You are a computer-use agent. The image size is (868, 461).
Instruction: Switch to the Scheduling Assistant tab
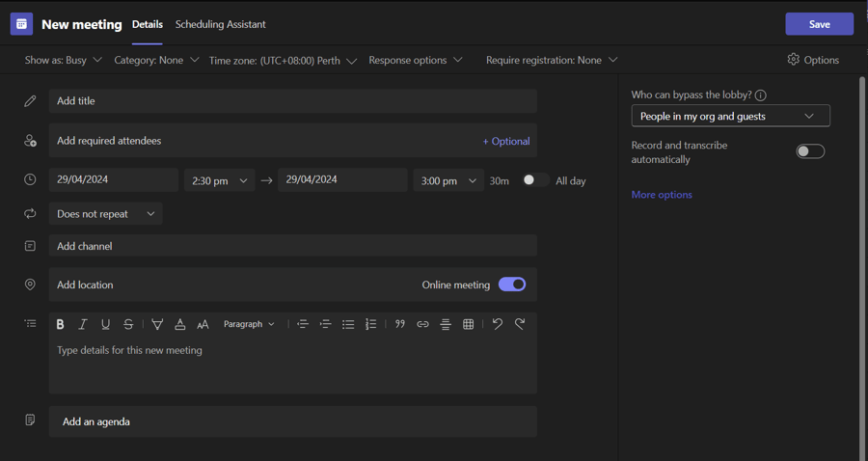(220, 24)
